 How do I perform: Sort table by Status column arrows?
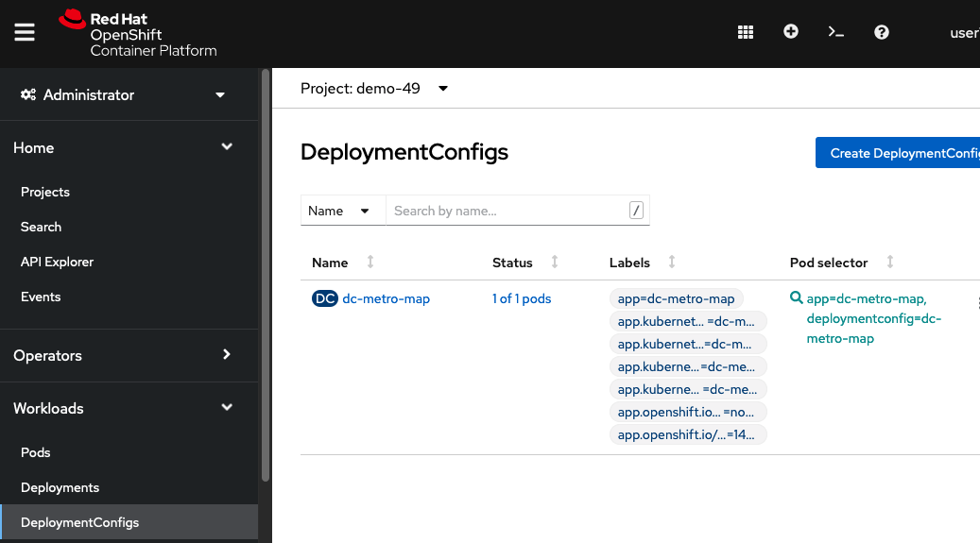click(x=555, y=262)
